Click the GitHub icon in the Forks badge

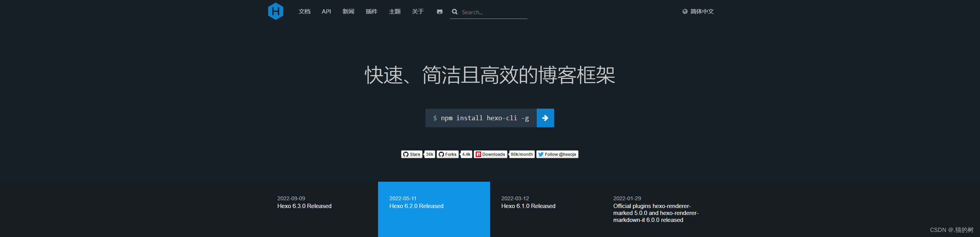[x=441, y=154]
